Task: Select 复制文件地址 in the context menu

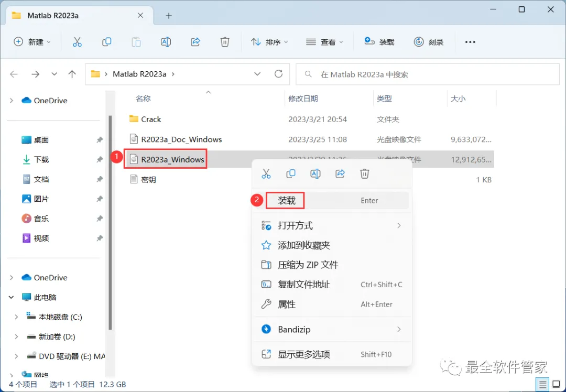Action: tap(332, 285)
